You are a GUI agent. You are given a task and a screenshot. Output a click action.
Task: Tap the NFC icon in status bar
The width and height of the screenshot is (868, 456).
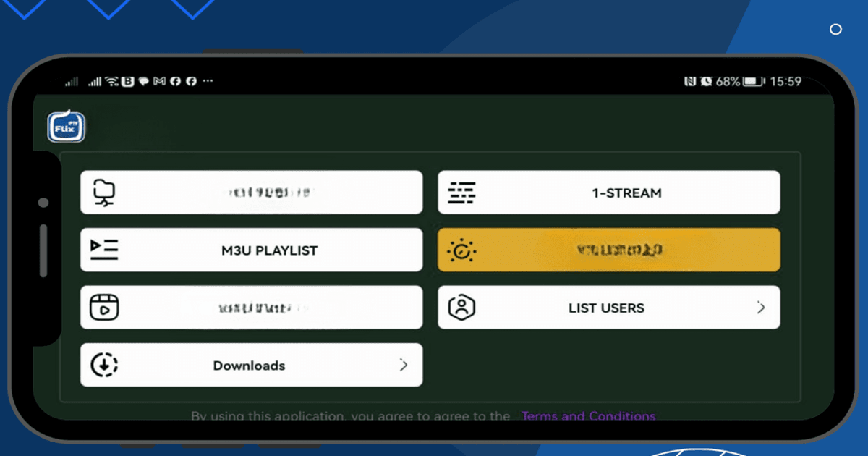(689, 82)
